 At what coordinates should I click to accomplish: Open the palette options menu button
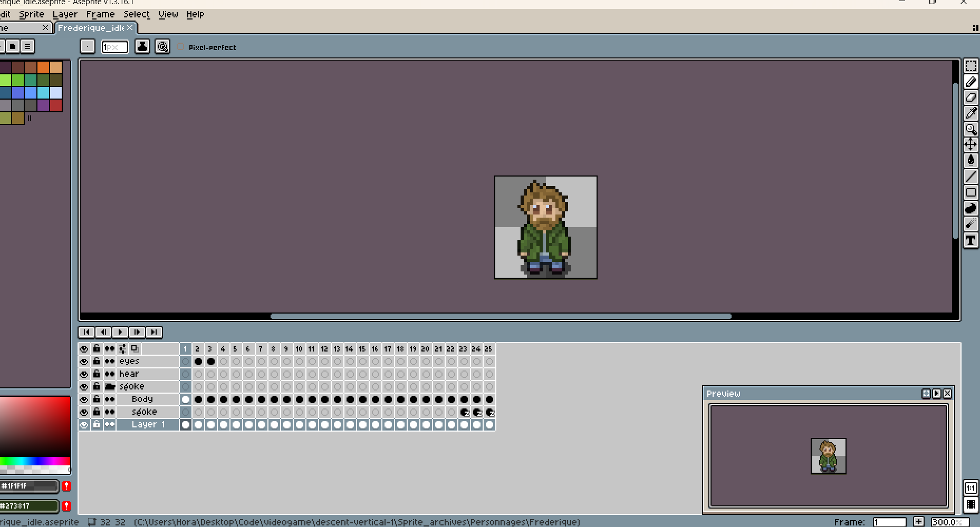coord(27,46)
